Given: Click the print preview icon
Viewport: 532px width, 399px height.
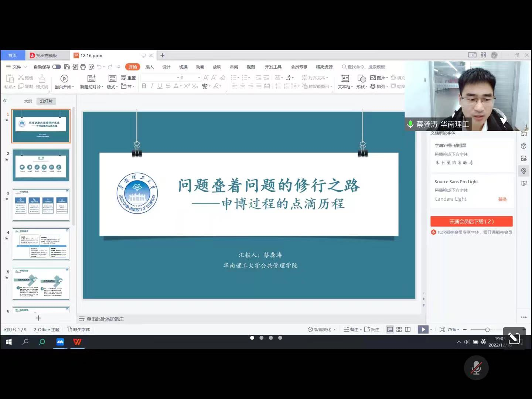Looking at the screenshot, I should pyautogui.click(x=91, y=67).
